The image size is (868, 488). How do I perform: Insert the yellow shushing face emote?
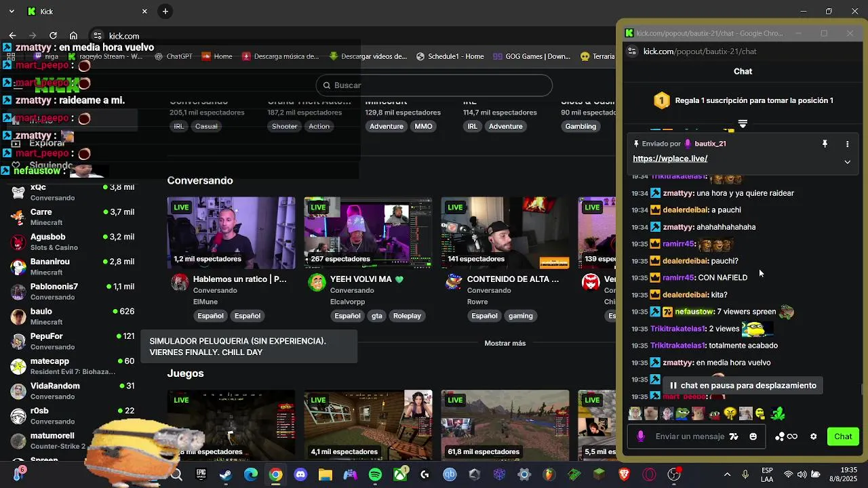(730, 413)
